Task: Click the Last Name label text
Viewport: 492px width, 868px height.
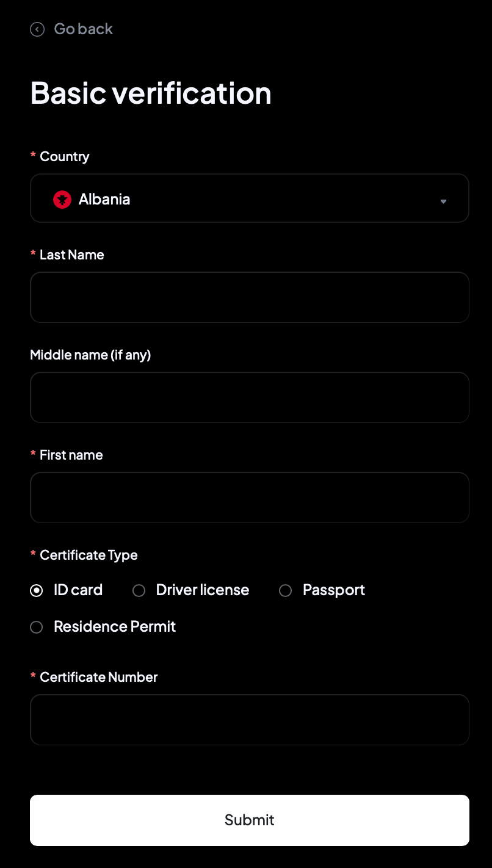Action: (x=71, y=255)
